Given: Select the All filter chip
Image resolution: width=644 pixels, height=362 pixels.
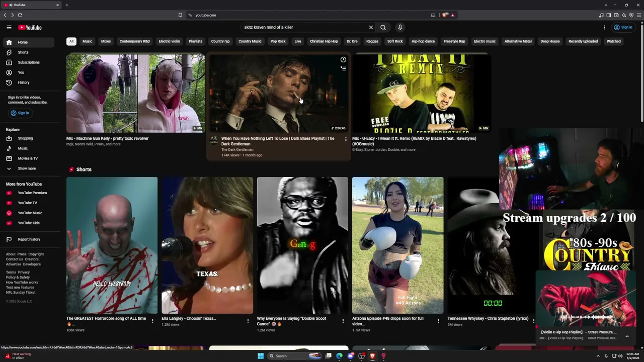Looking at the screenshot, I should coord(71,41).
